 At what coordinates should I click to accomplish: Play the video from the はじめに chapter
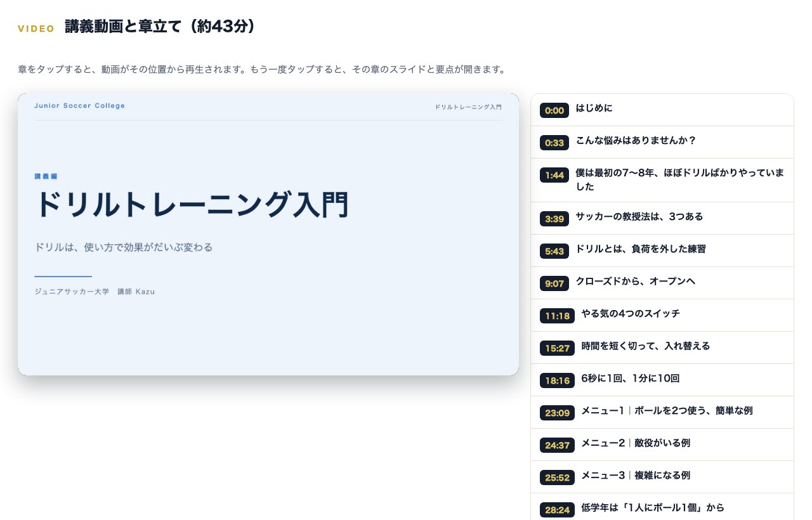662,110
